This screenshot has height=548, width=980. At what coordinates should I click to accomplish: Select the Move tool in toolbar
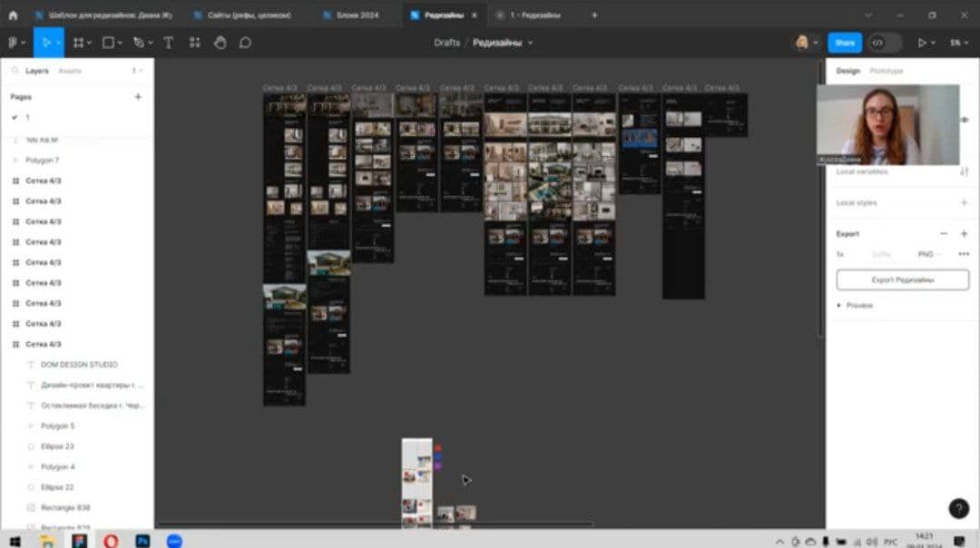click(x=46, y=43)
